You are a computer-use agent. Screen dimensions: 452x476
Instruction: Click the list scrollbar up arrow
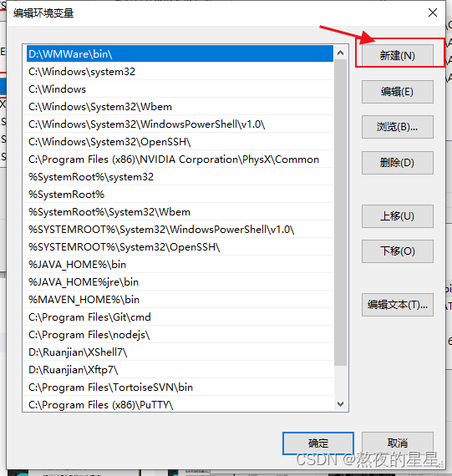click(341, 53)
